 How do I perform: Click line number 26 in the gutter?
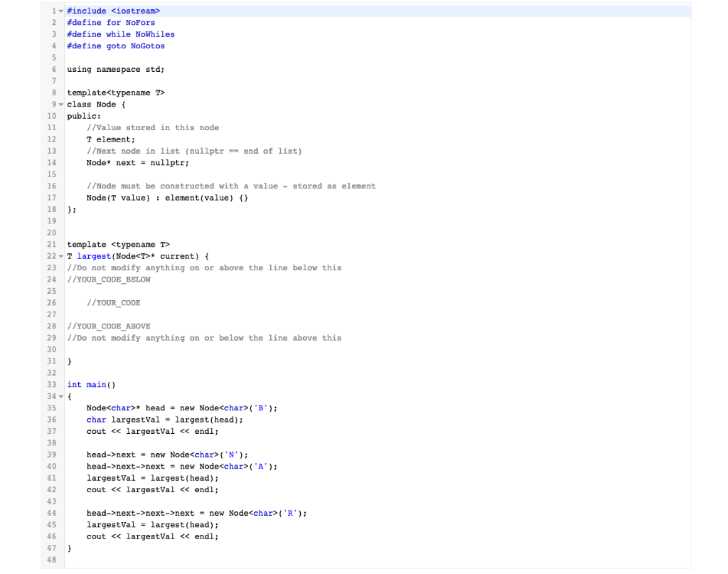point(52,302)
